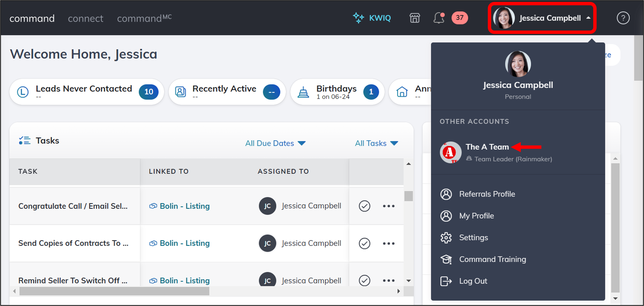Screen dimensions: 644x306
Task: Click the Tasks checklist icon
Action: point(25,140)
